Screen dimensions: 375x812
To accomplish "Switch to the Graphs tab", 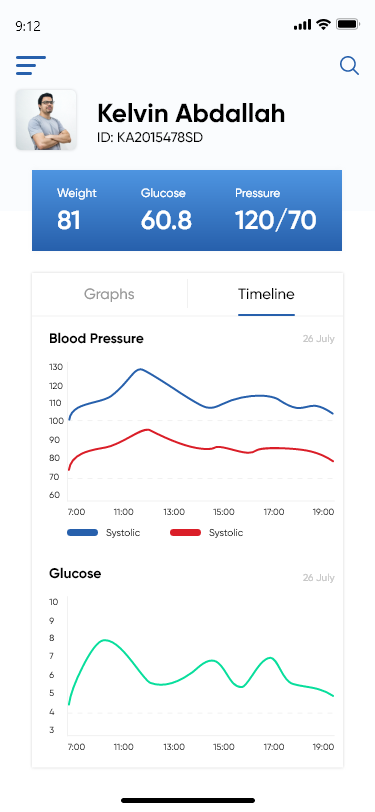I will pyautogui.click(x=109, y=294).
